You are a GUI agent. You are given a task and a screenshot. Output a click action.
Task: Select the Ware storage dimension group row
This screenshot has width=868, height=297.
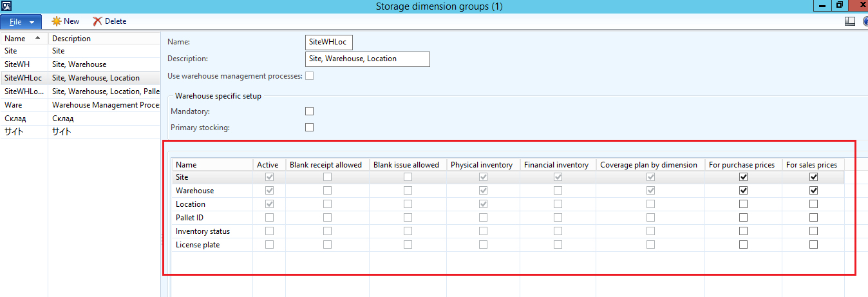tap(14, 105)
